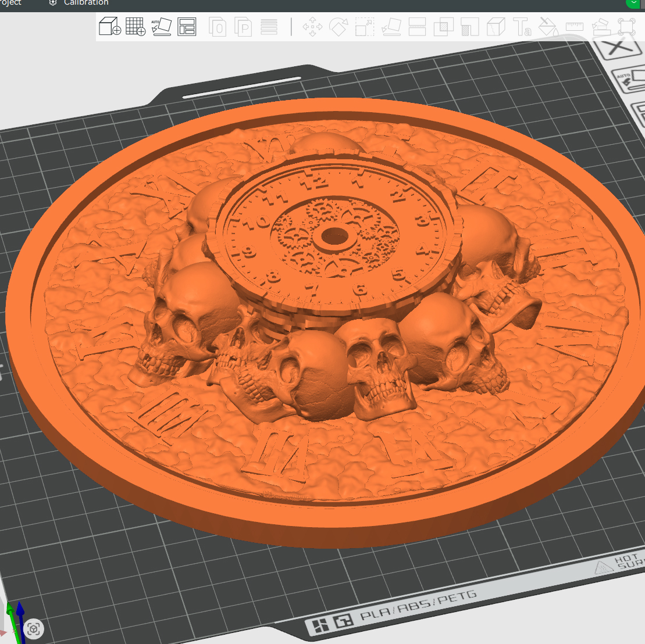Open the Text shape tool
The height and width of the screenshot is (644, 645).
coord(522,27)
